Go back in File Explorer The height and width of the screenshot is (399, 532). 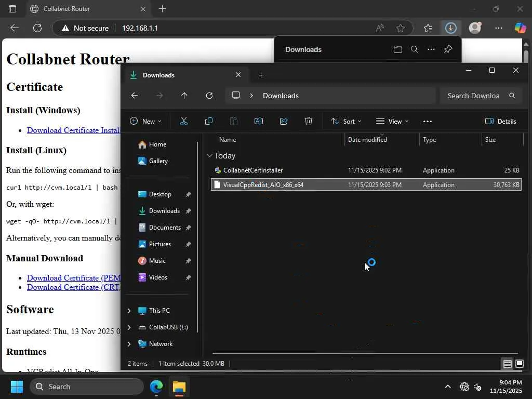[x=135, y=96]
